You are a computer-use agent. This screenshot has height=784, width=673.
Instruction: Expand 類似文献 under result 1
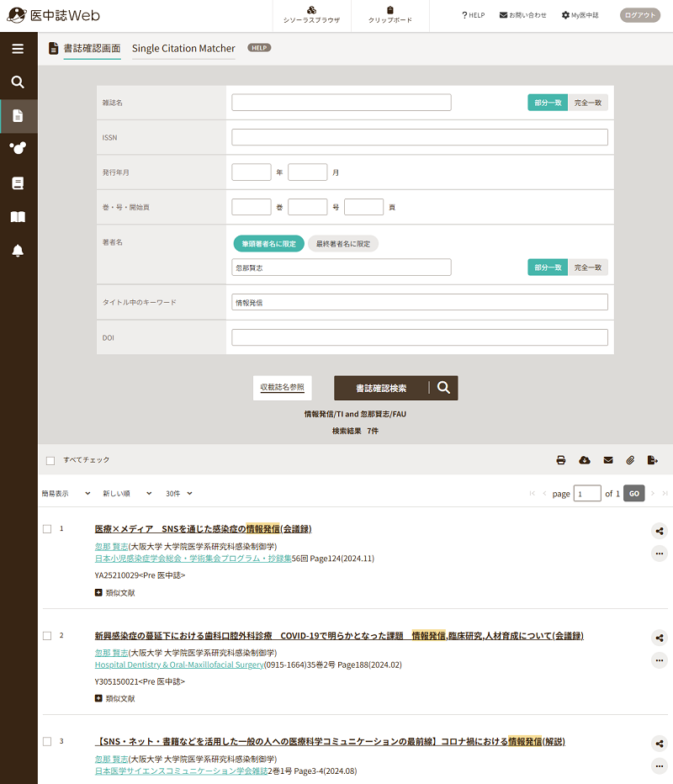[115, 593]
